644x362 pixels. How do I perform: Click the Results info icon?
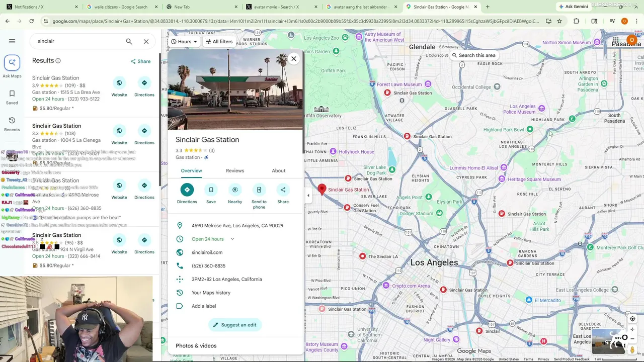58,61
